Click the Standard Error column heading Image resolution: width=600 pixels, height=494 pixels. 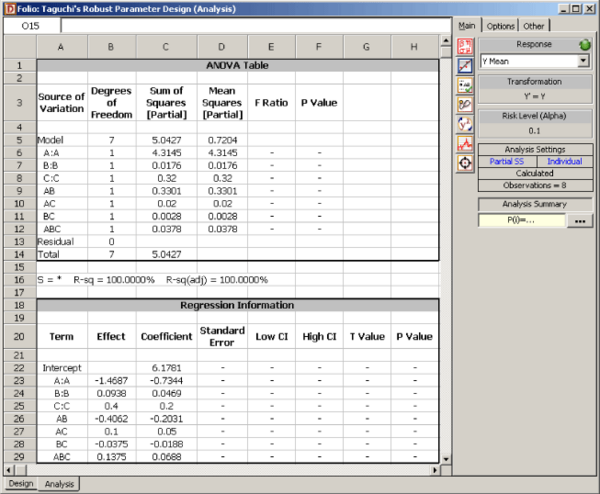click(x=222, y=336)
